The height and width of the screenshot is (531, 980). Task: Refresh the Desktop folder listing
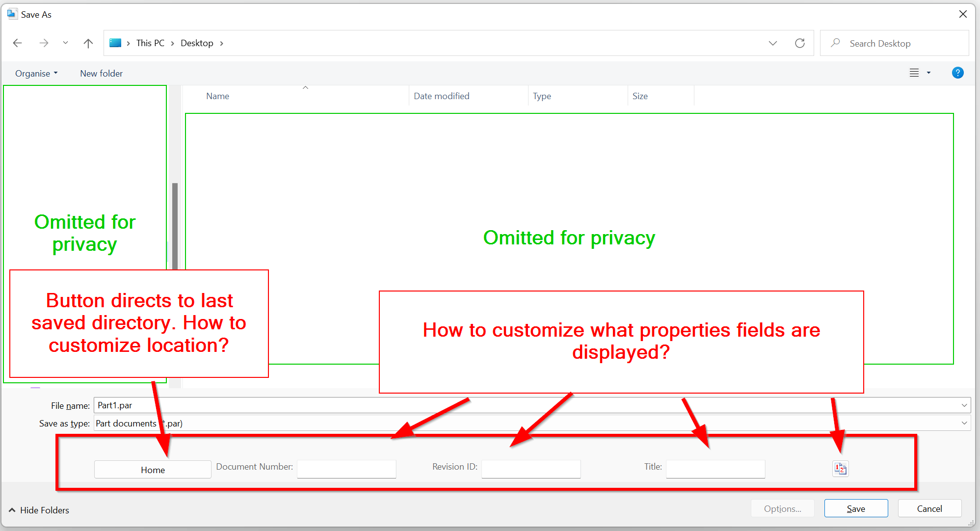coord(799,43)
